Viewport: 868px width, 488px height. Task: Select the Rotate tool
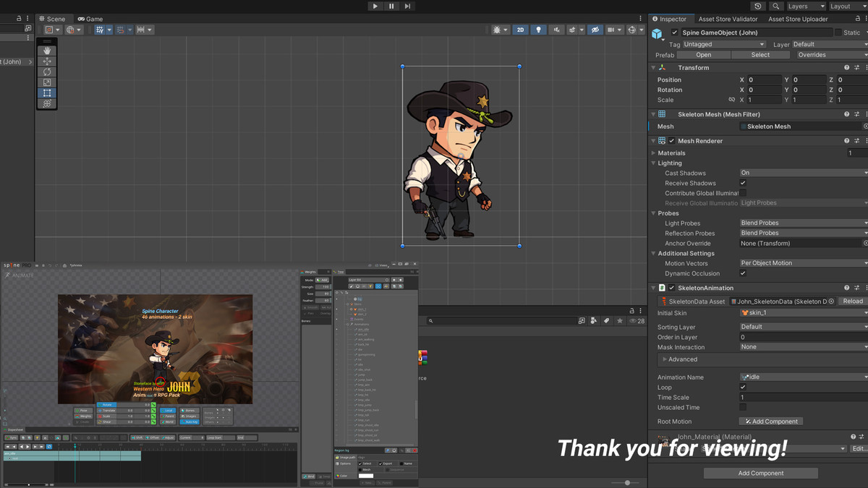pyautogui.click(x=47, y=72)
